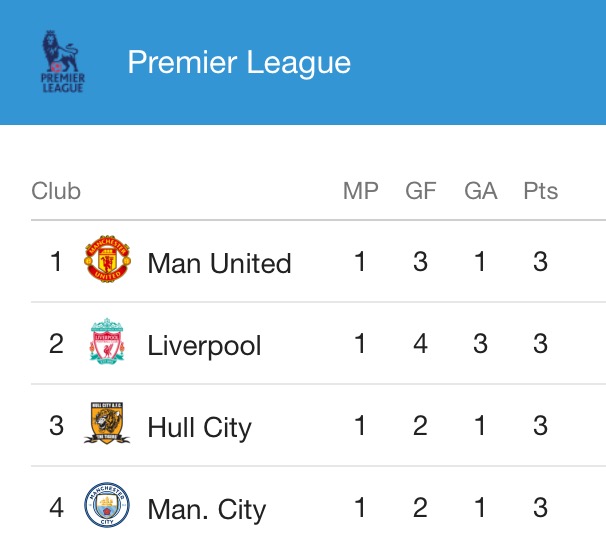Screen dimensions: 606x545
Task: Click the Pts column header
Action: point(540,191)
